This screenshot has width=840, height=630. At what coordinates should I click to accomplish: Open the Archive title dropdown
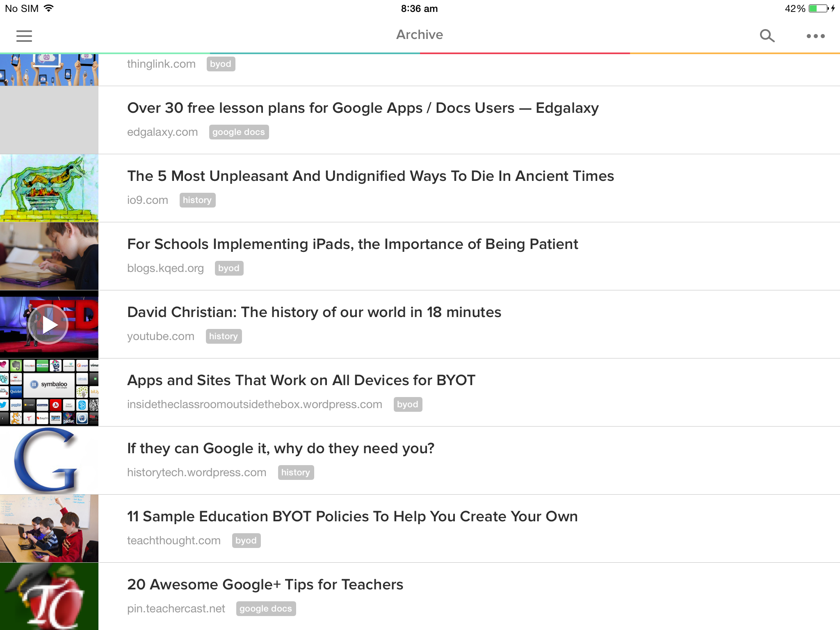click(x=420, y=35)
